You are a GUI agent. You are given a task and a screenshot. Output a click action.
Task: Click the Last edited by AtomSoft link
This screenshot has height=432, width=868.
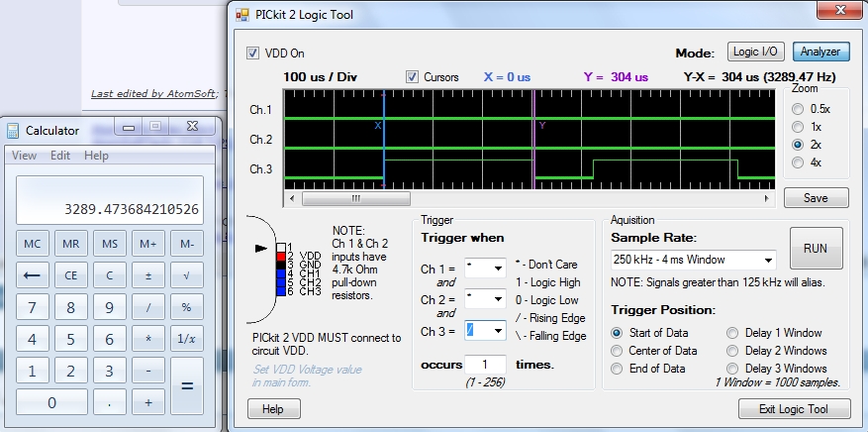153,93
